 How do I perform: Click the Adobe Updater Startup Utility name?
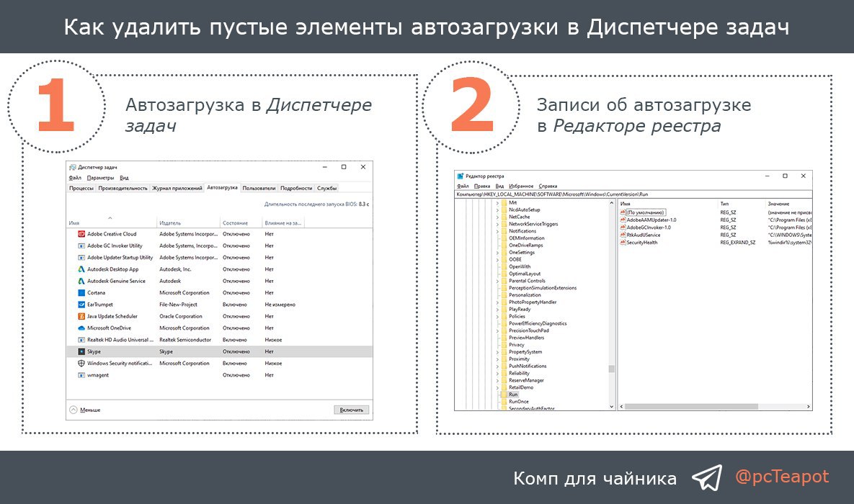pyautogui.click(x=120, y=258)
